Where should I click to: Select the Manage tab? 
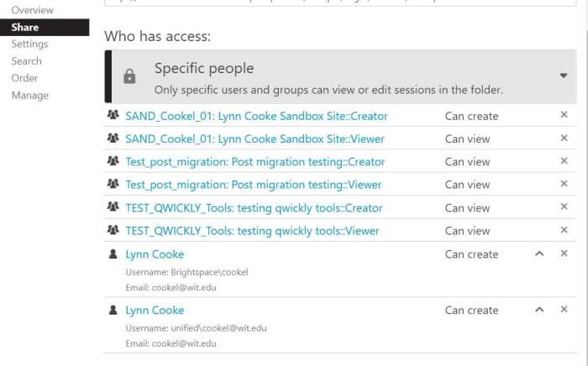pyautogui.click(x=29, y=95)
